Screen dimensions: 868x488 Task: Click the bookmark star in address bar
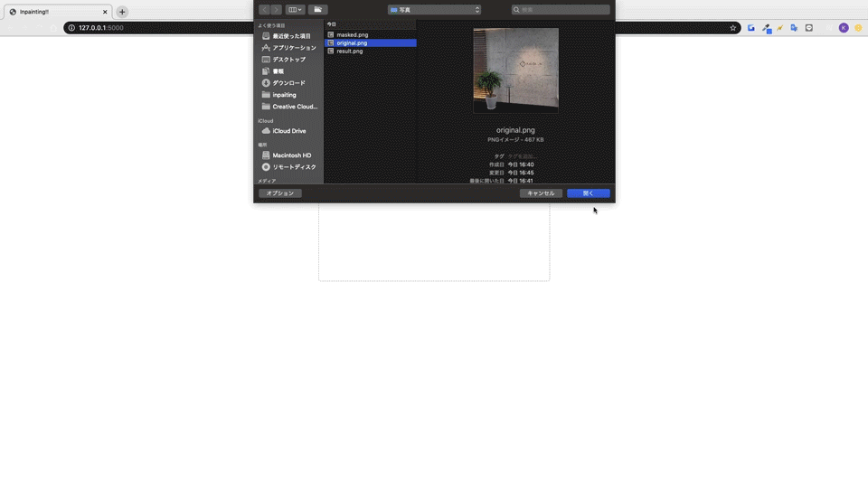[733, 28]
